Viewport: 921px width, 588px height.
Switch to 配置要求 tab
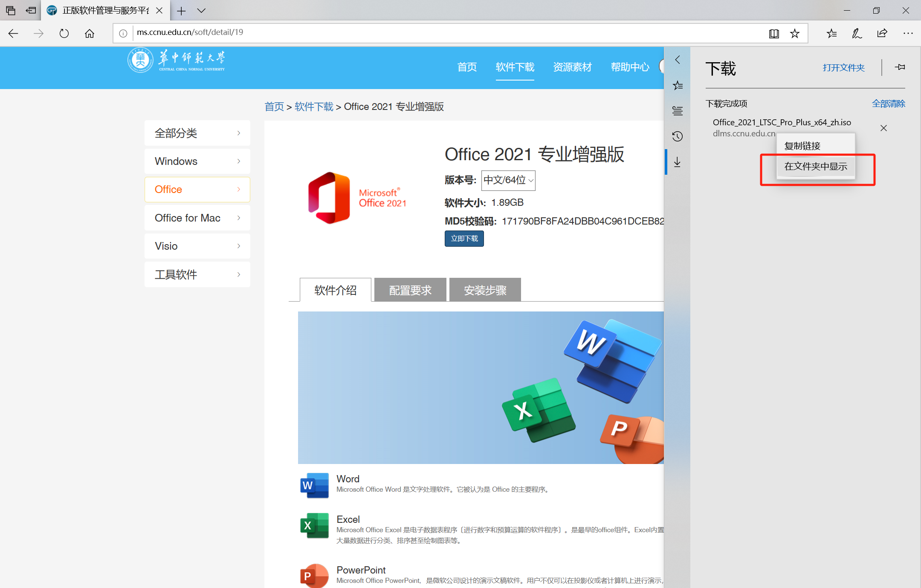[410, 290]
